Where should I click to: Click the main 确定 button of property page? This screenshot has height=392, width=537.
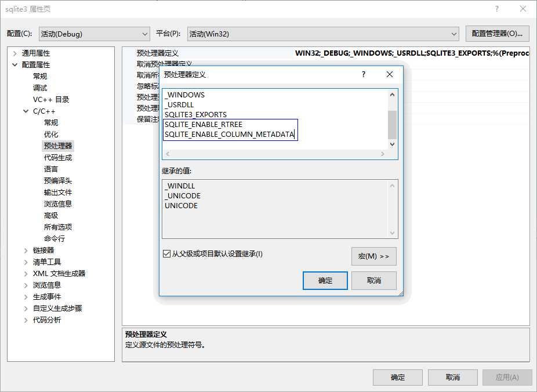[x=398, y=378]
